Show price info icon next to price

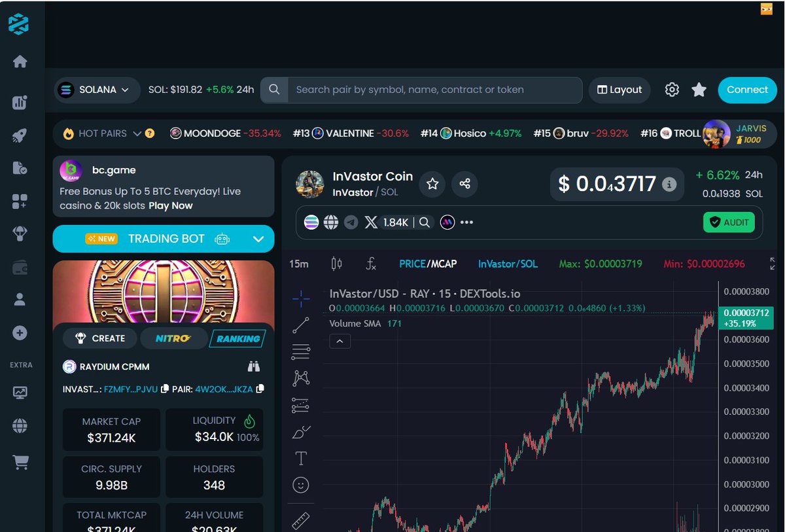(x=669, y=185)
